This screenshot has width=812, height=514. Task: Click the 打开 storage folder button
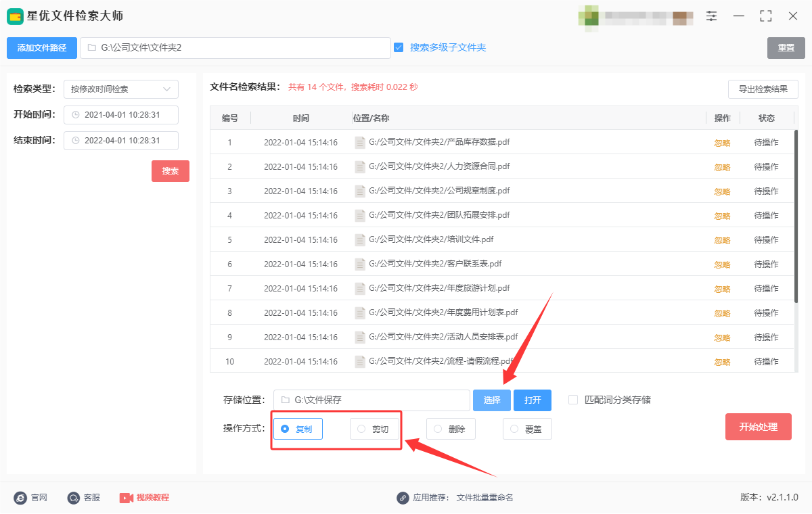click(x=533, y=400)
